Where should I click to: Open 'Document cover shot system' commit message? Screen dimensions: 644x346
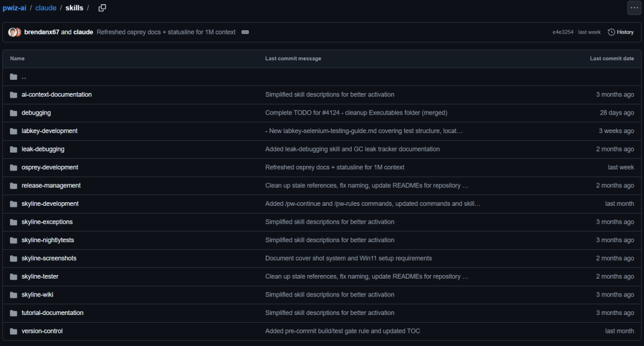[x=349, y=258]
